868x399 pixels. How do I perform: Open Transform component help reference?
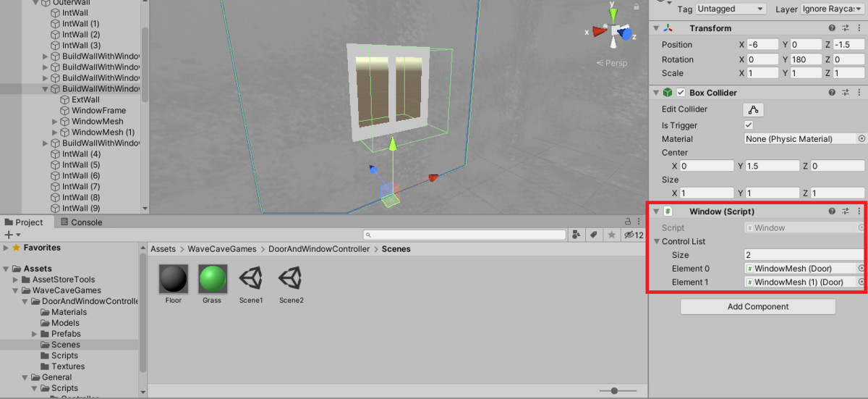click(833, 28)
